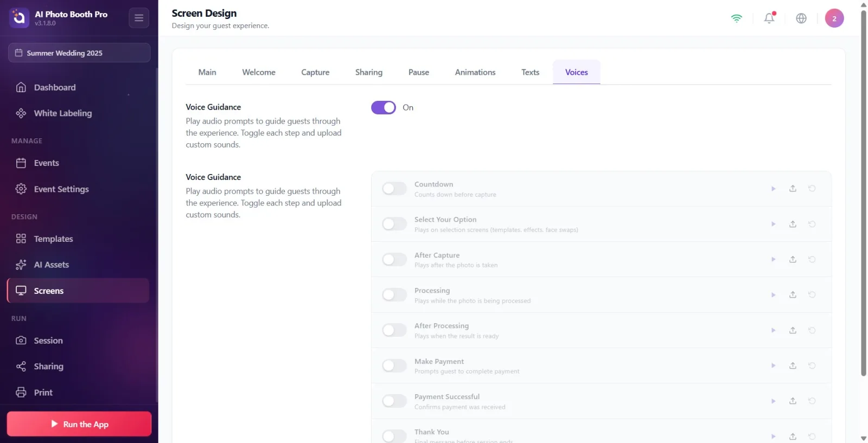Click the AI Photo Booth Pro logo icon

click(x=19, y=18)
